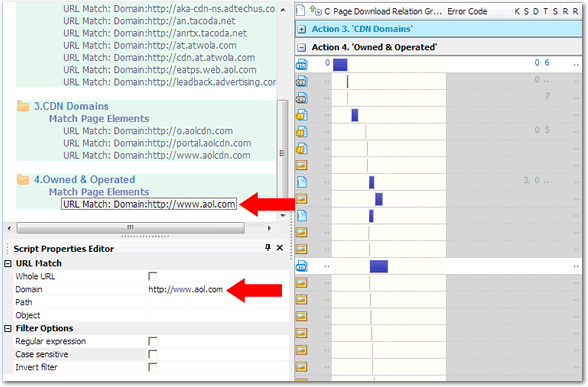This screenshot has height=387, width=588.
Task: Select URL Match Domain:http://www.aol.com tree row
Action: [149, 204]
